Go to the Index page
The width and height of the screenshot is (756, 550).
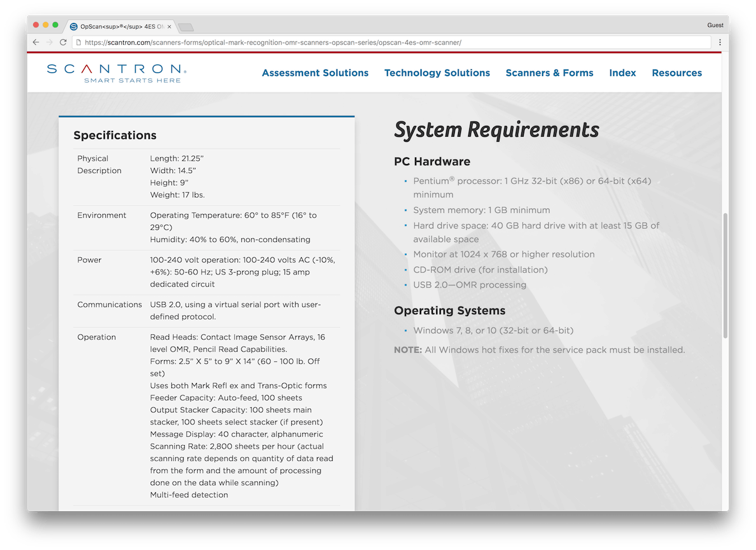(x=623, y=73)
